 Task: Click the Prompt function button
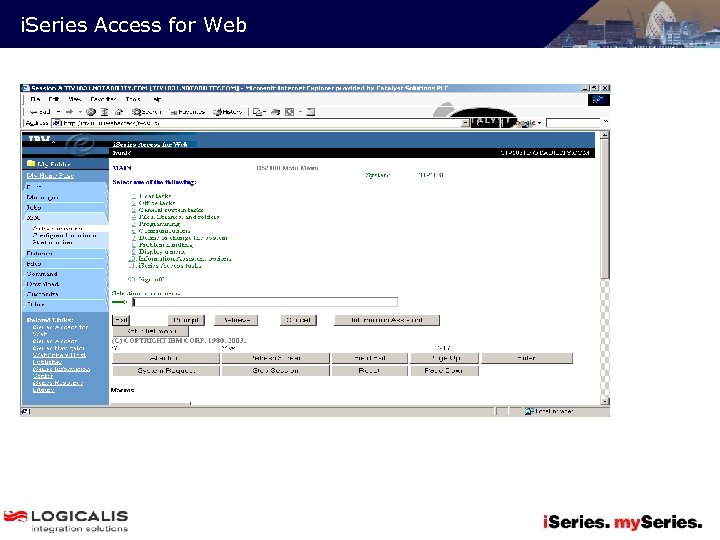pyautogui.click(x=186, y=320)
